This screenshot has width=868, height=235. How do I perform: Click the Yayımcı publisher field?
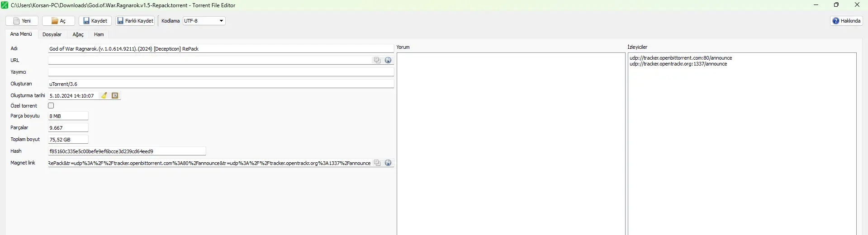pyautogui.click(x=221, y=72)
